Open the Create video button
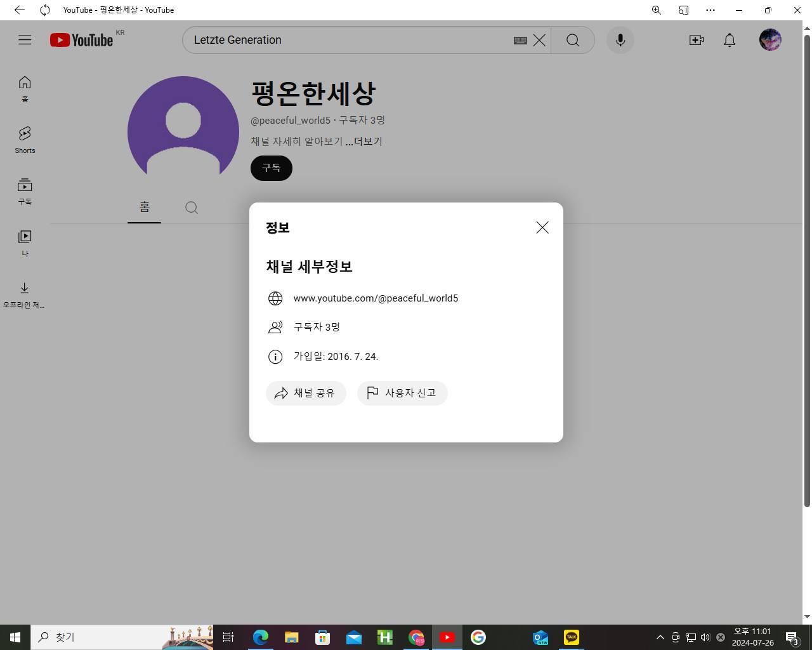The height and width of the screenshot is (650, 812). point(697,40)
